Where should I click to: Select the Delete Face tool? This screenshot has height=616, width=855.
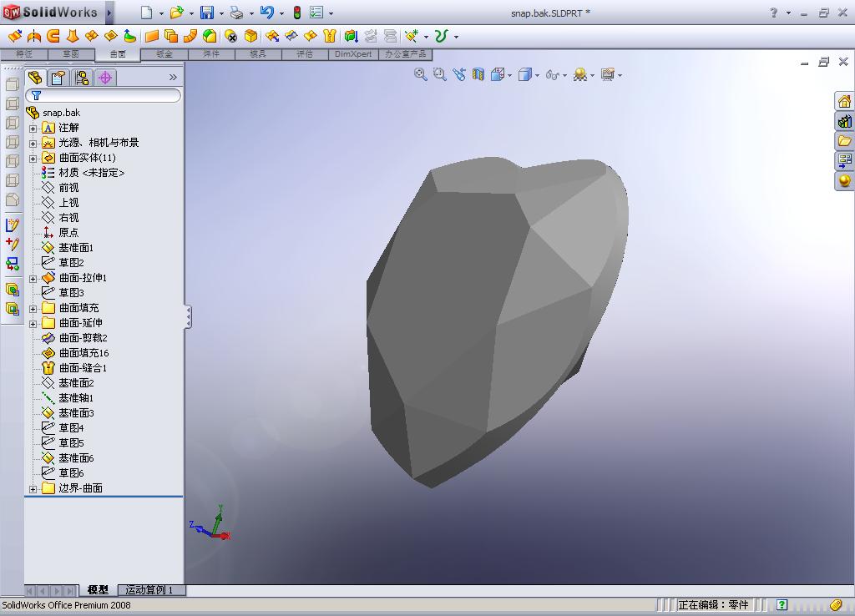tap(230, 37)
